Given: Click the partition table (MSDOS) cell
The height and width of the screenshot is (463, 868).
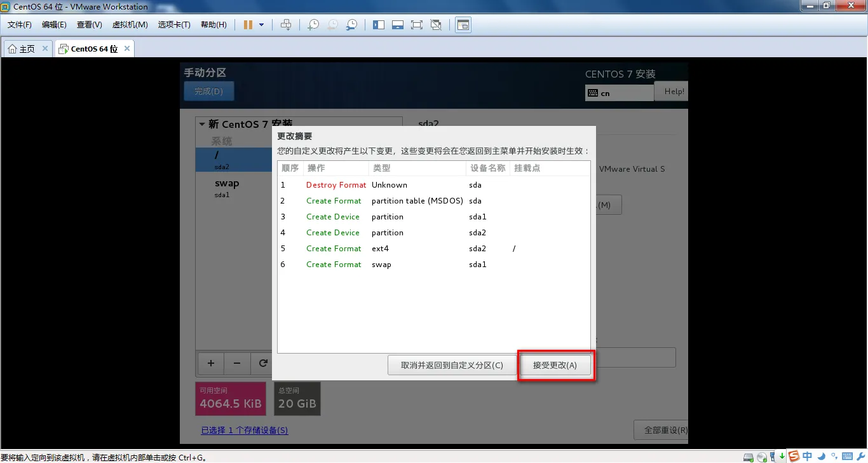Looking at the screenshot, I should [x=417, y=201].
